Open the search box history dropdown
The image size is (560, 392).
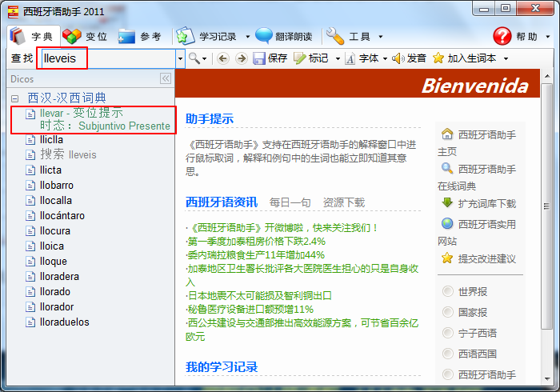[180, 58]
